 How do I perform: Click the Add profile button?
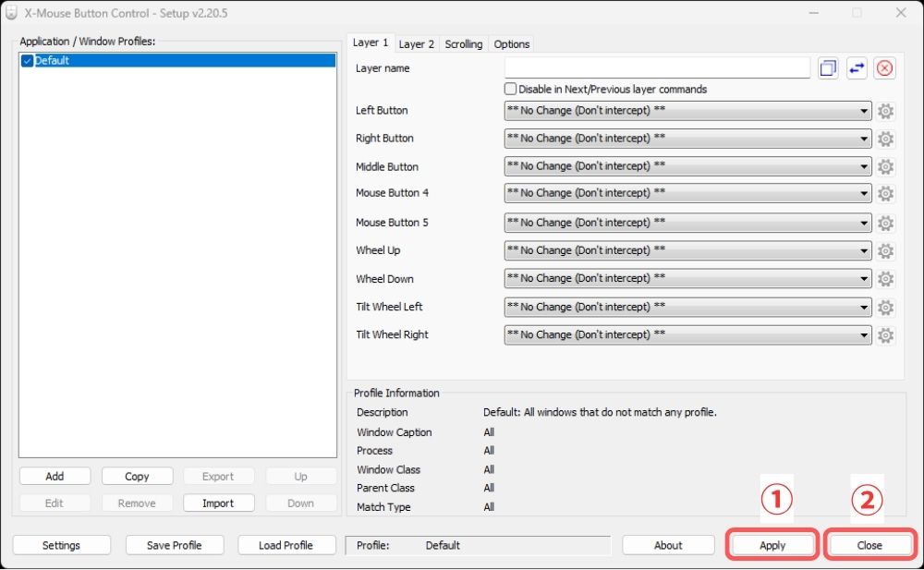(55, 477)
